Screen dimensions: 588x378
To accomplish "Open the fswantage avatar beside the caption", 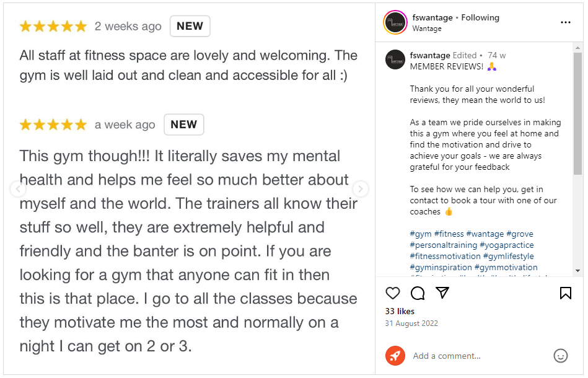I will [x=395, y=60].
